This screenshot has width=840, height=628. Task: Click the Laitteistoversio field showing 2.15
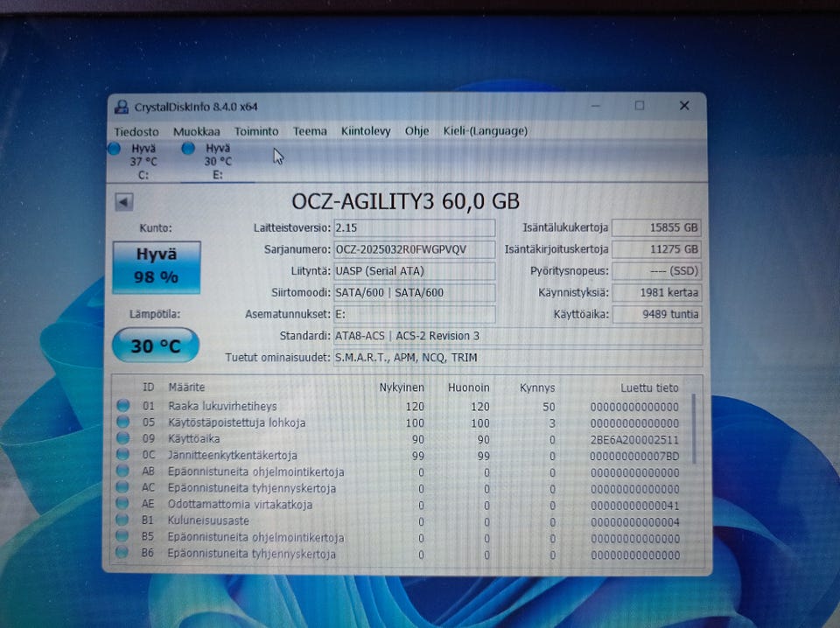coord(414,227)
